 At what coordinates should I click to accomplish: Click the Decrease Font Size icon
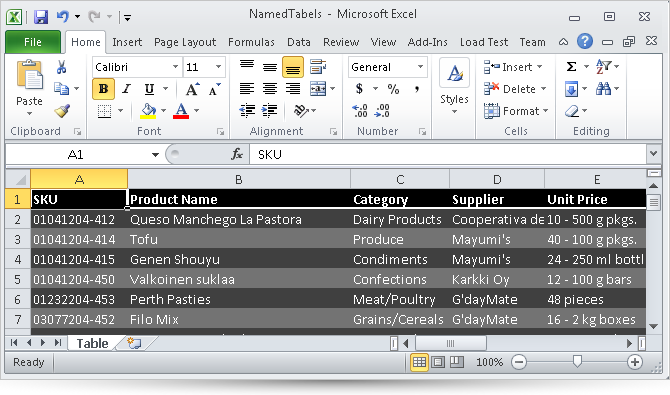tap(215, 89)
